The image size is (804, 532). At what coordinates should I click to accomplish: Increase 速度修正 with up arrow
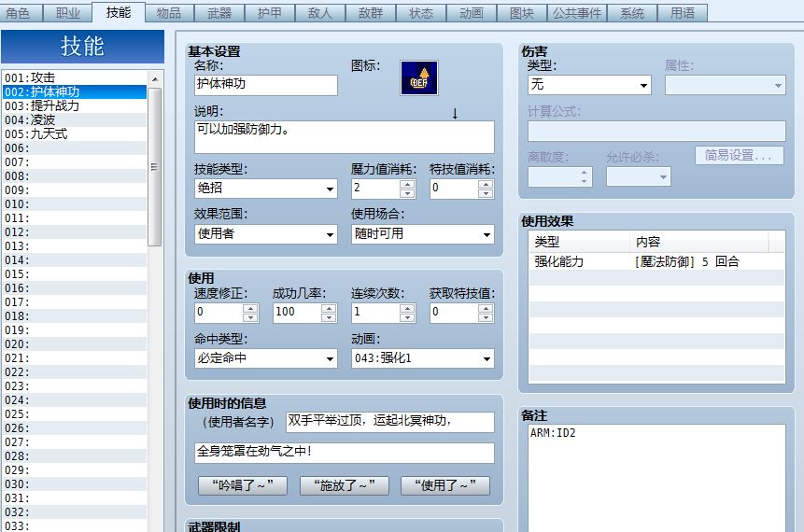(x=250, y=307)
